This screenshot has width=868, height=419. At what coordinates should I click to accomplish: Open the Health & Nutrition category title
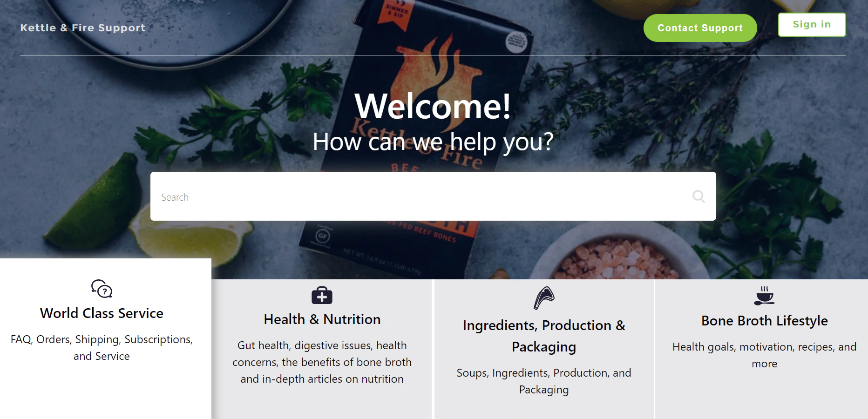[x=322, y=319]
